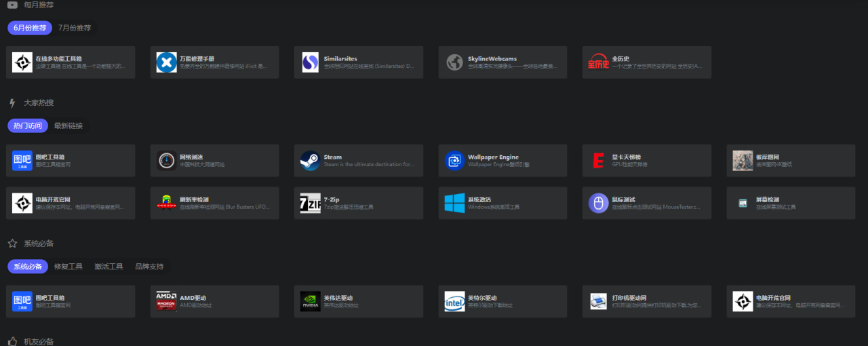This screenshot has height=346, width=868.
Task: Click the 7-Zip logo icon
Action: coord(310,203)
